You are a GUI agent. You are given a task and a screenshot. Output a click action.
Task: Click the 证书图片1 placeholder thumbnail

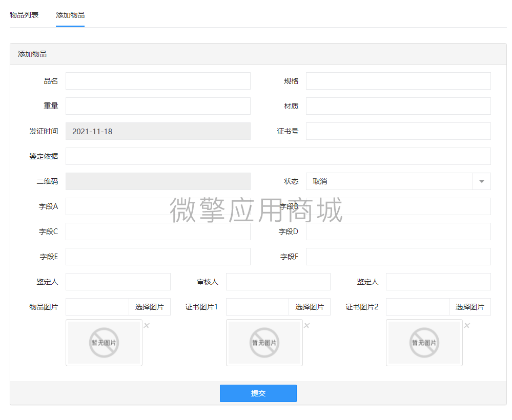click(264, 343)
